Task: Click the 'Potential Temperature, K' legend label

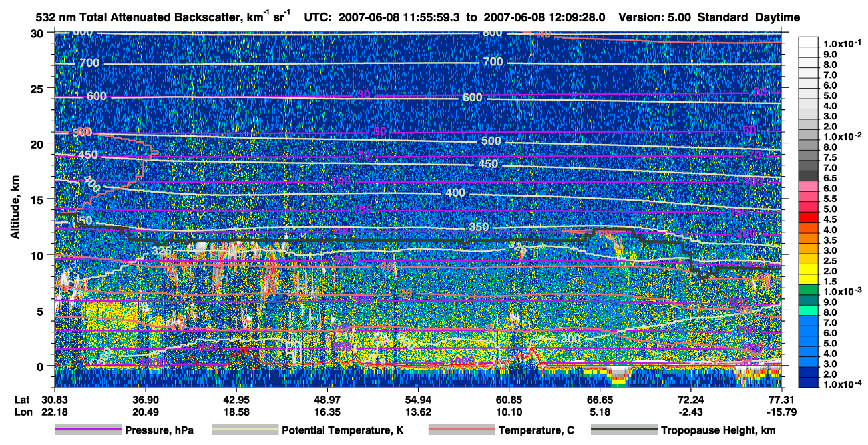Action: pyautogui.click(x=343, y=431)
